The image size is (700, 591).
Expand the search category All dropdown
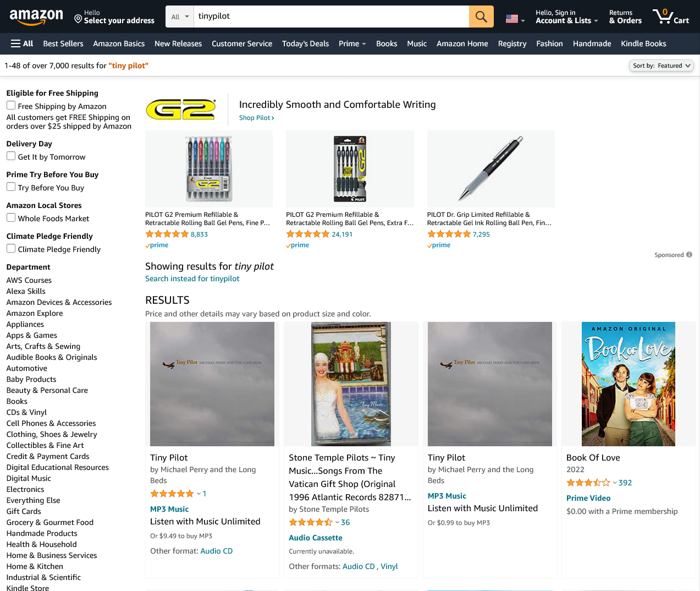click(x=180, y=17)
